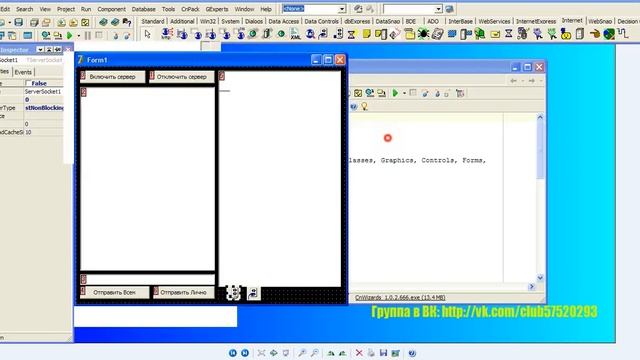Switch to the Data Access palette tab

tap(283, 21)
